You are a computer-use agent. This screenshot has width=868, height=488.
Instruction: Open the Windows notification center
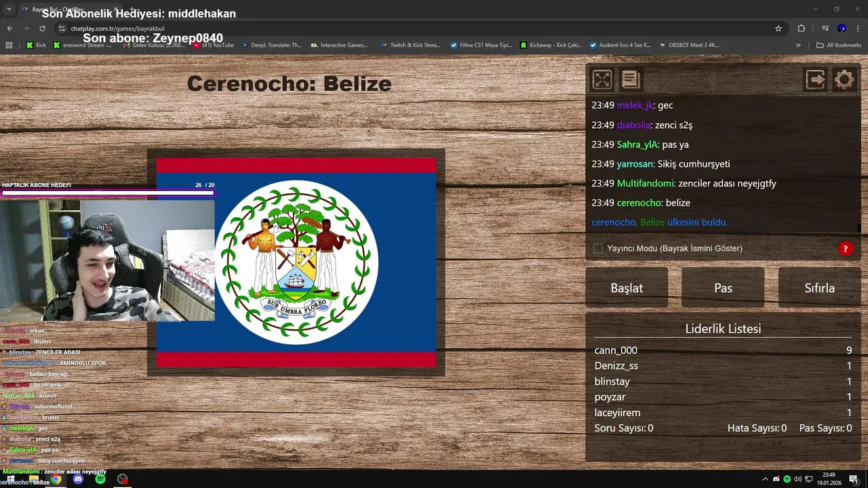854,479
